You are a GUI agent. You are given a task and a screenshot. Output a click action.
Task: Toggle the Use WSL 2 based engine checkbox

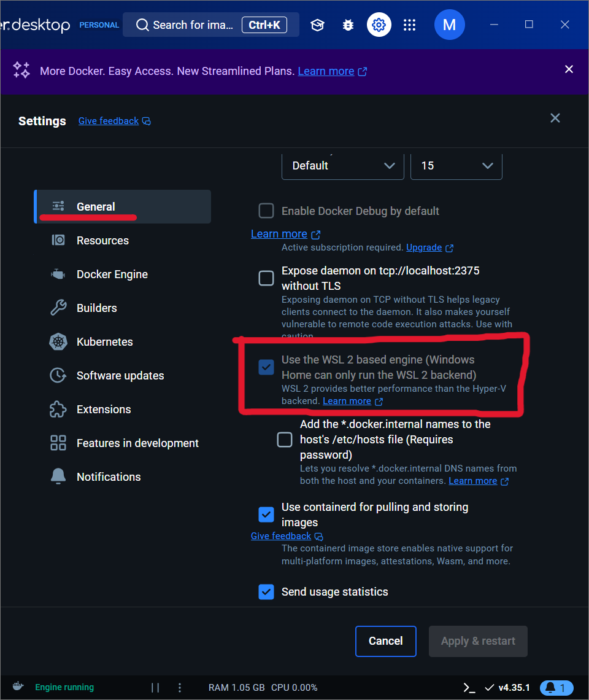point(266,367)
